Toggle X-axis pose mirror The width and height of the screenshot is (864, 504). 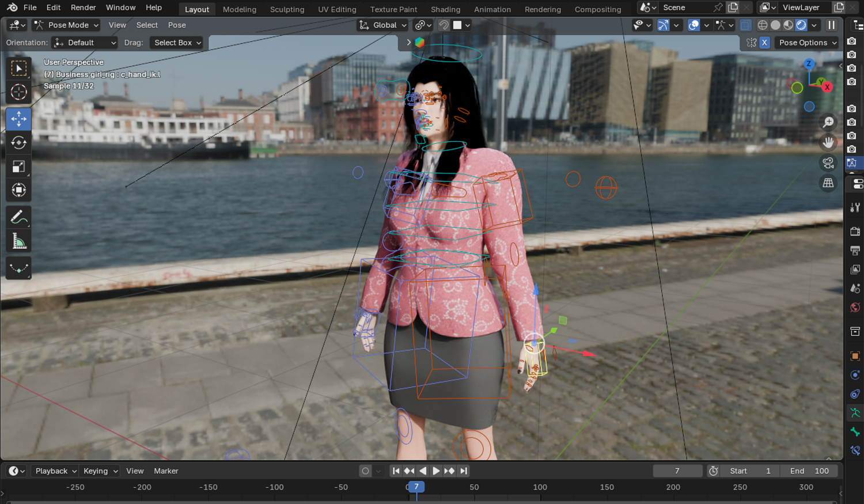pyautogui.click(x=764, y=43)
